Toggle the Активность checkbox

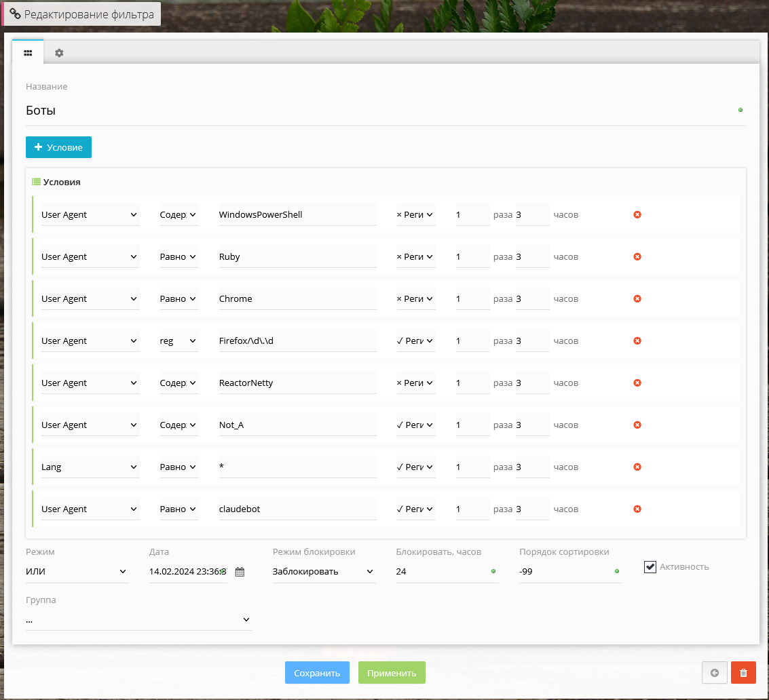click(x=650, y=566)
